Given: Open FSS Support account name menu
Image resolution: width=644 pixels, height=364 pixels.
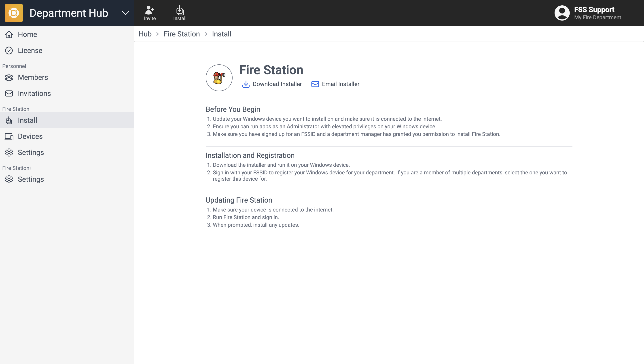Looking at the screenshot, I should [594, 9].
